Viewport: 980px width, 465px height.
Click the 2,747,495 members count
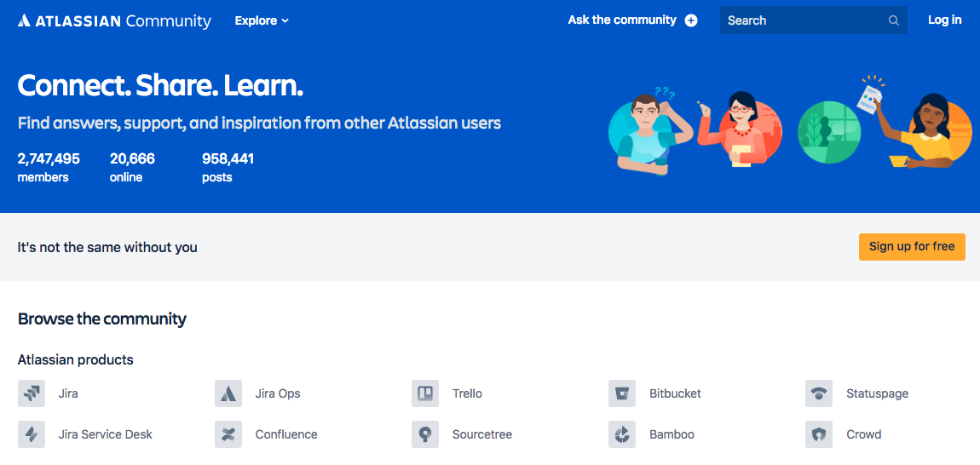(x=49, y=167)
